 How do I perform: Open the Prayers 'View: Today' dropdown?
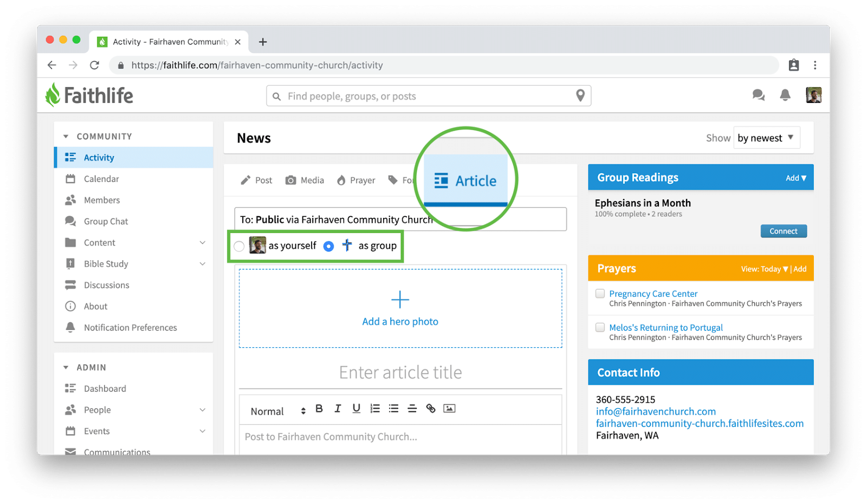(x=764, y=269)
